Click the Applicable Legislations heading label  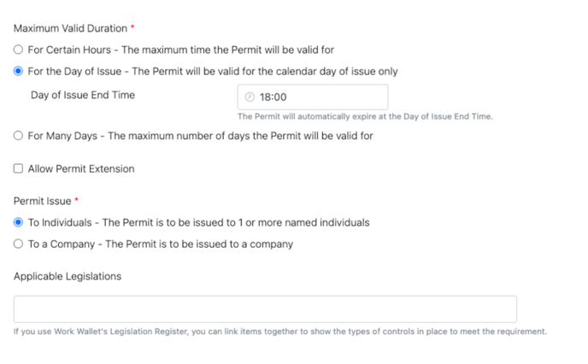click(68, 276)
